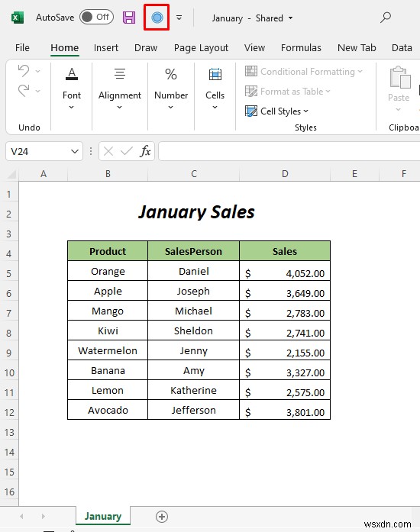Open the Name Box dropdown arrow
Viewport: 420px width, 532px height.
point(75,151)
